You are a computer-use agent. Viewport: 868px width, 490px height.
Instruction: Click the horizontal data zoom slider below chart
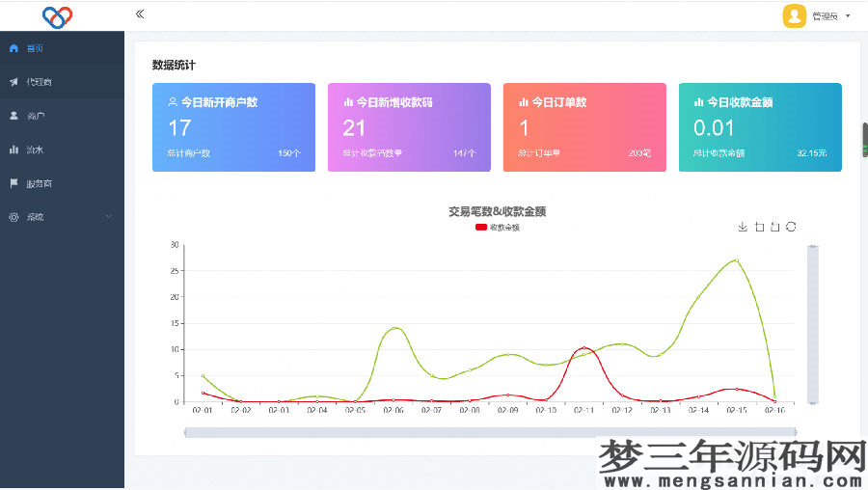coord(490,432)
